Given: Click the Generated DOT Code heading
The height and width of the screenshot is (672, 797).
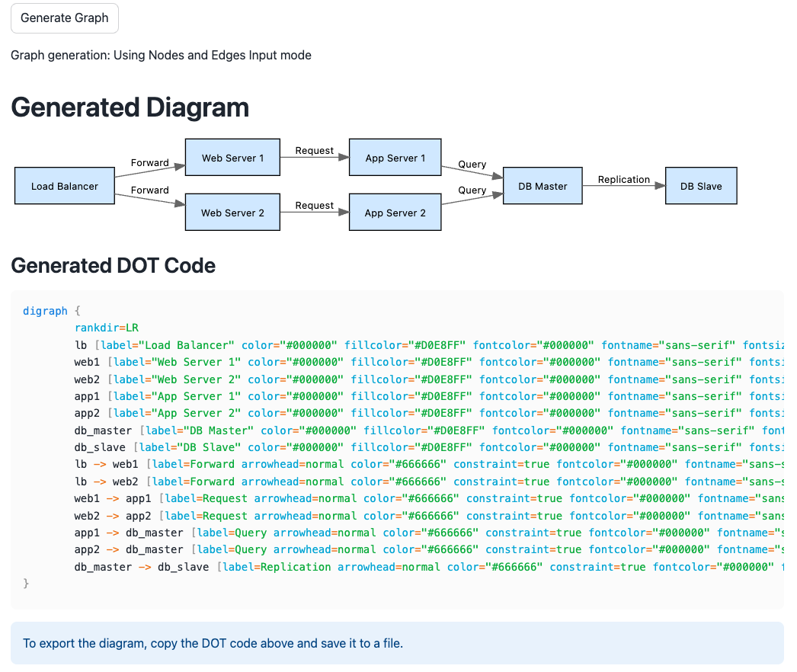Looking at the screenshot, I should pyautogui.click(x=114, y=265).
